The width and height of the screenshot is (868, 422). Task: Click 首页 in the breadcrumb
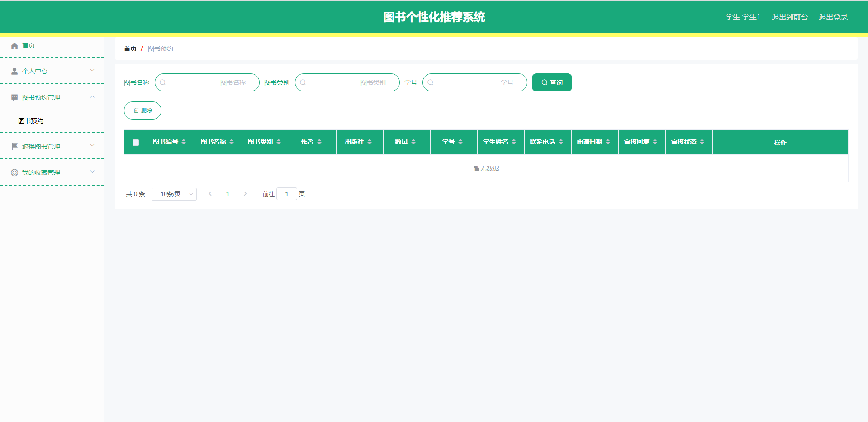tap(130, 48)
